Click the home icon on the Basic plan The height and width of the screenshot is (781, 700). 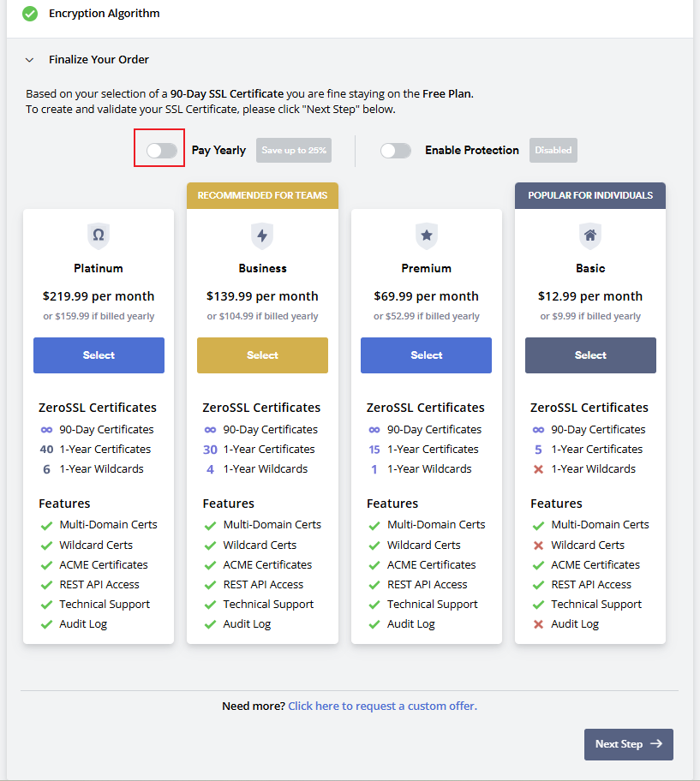click(590, 235)
